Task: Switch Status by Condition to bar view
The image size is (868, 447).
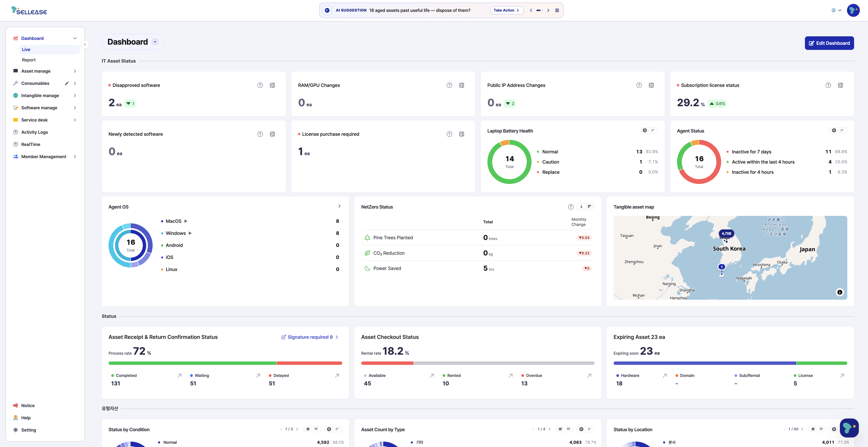Action: point(337,429)
